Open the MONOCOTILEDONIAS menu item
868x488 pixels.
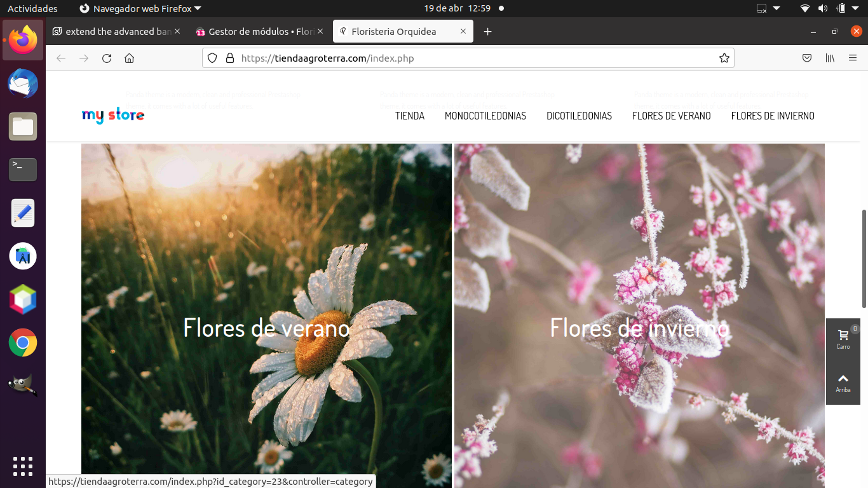[485, 116]
